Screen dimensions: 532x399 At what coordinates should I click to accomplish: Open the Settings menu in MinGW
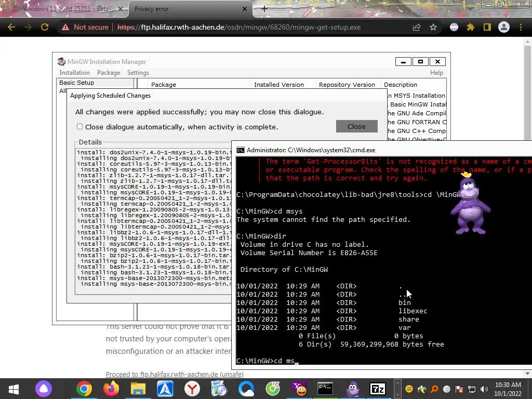click(138, 73)
